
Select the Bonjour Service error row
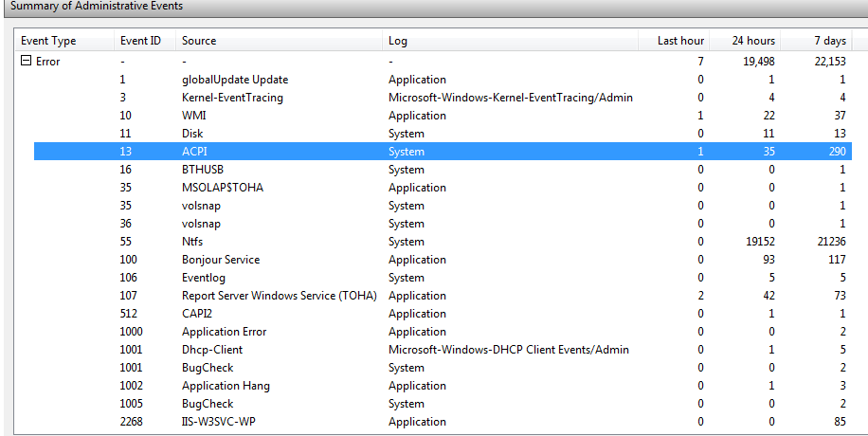[221, 260]
